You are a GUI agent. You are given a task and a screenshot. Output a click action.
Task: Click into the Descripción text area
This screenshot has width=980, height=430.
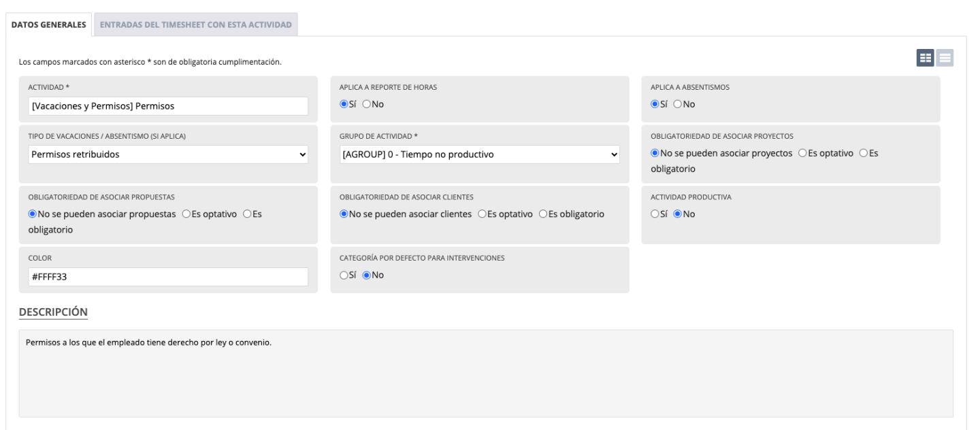485,373
